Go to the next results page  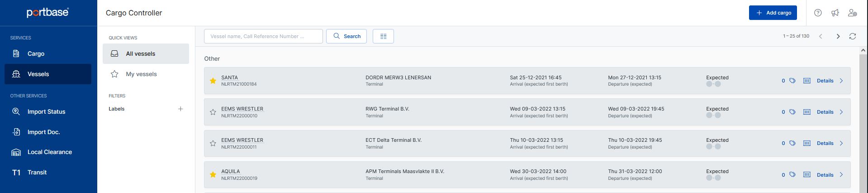click(838, 36)
